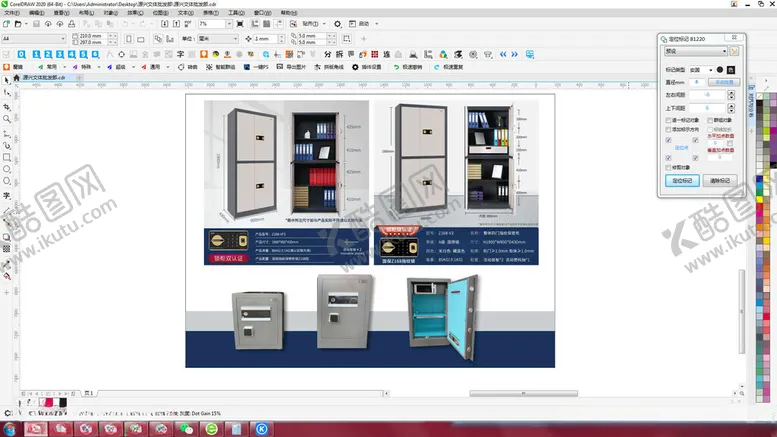777x437 pixels.
Task: Click the full-screen preview icon
Action: pyautogui.click(x=240, y=24)
